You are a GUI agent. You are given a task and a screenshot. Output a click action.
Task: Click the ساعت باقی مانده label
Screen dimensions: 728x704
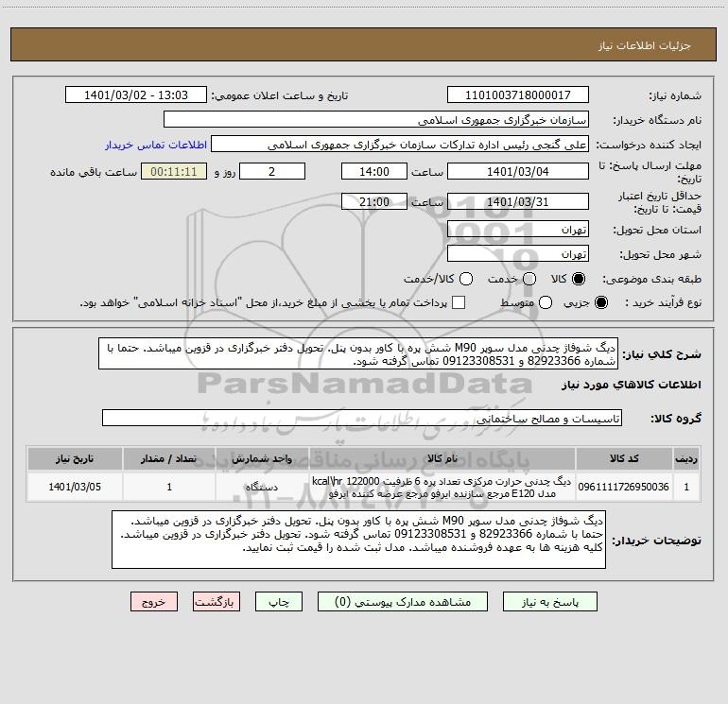coord(94,172)
